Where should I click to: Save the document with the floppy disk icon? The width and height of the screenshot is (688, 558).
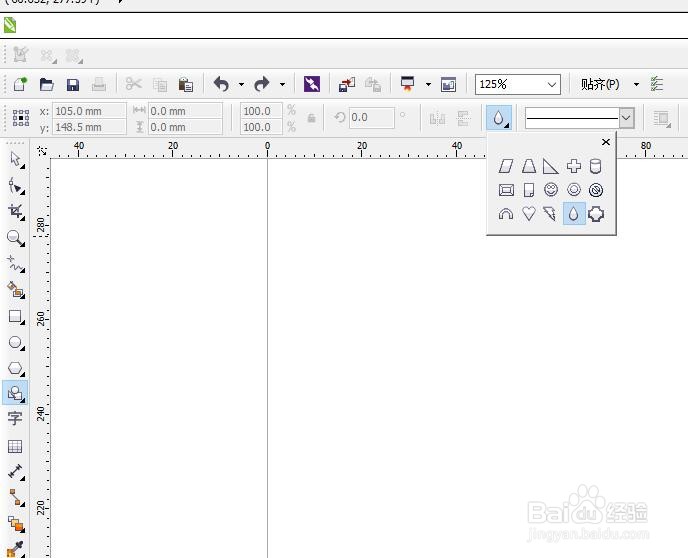pos(72,84)
